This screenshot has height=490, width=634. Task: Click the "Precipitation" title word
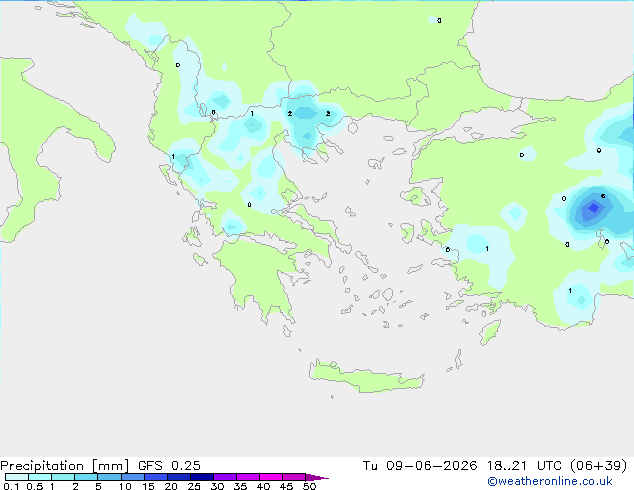(42, 466)
